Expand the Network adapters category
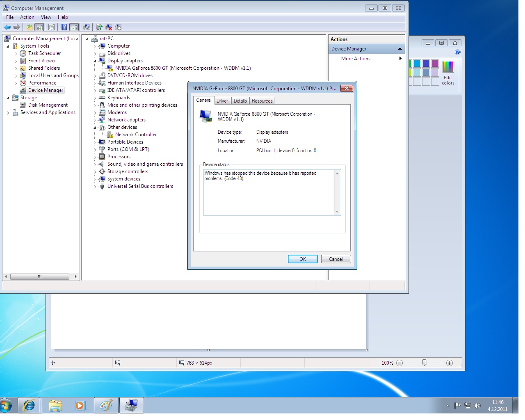 (x=95, y=120)
